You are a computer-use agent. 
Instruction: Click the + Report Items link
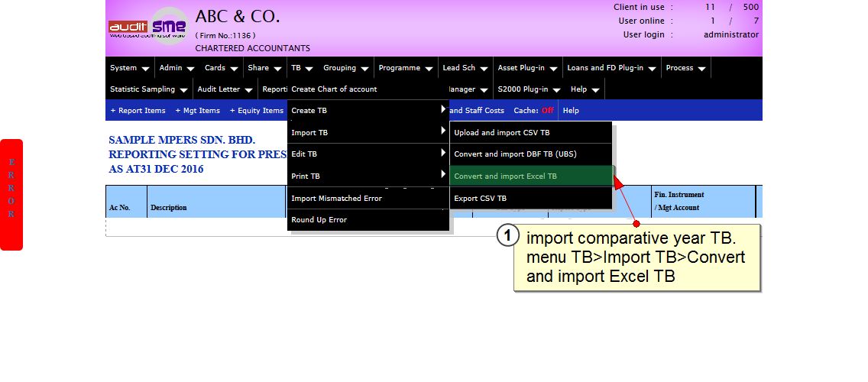(138, 110)
